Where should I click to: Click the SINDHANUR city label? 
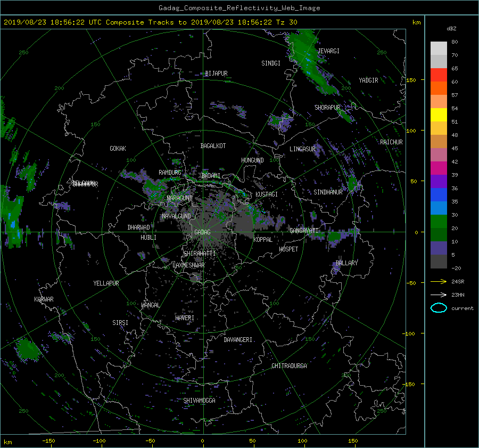(328, 192)
